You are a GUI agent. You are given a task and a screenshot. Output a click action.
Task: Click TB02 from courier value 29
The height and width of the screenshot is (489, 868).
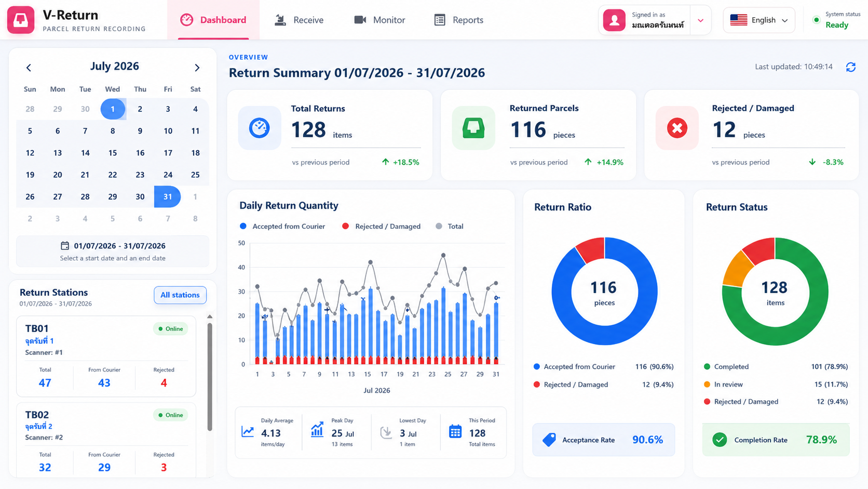click(x=104, y=468)
